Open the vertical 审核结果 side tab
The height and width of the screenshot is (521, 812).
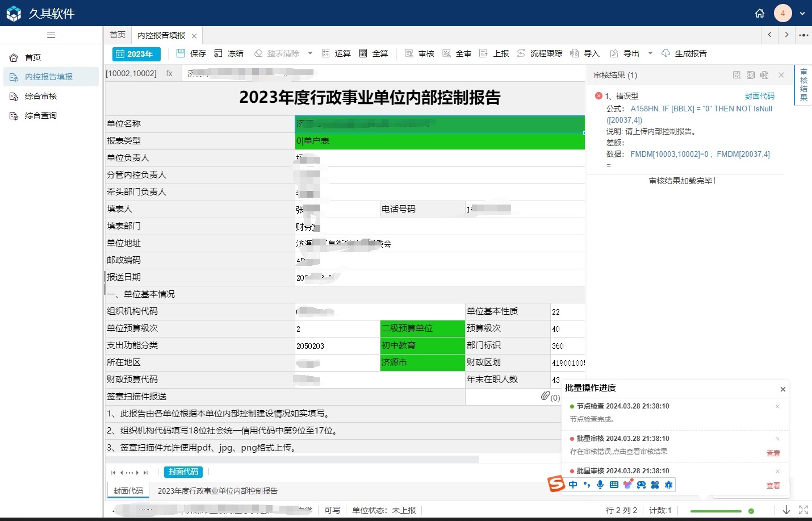[x=803, y=85]
